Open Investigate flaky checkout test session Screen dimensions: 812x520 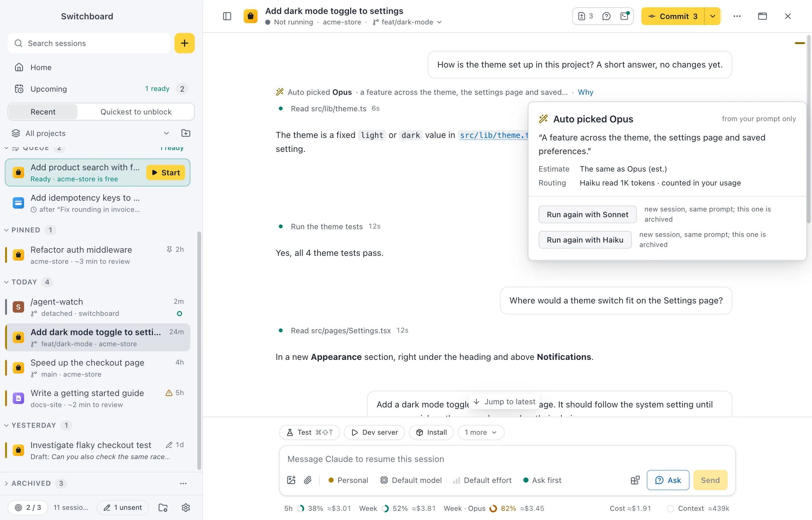point(97,450)
